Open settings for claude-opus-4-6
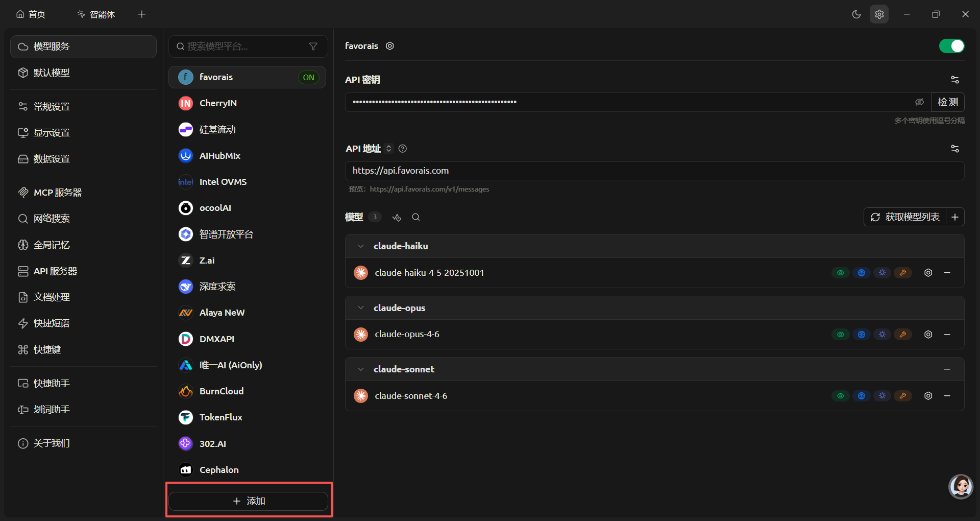Screen dimensions: 980x521 [x=928, y=335]
